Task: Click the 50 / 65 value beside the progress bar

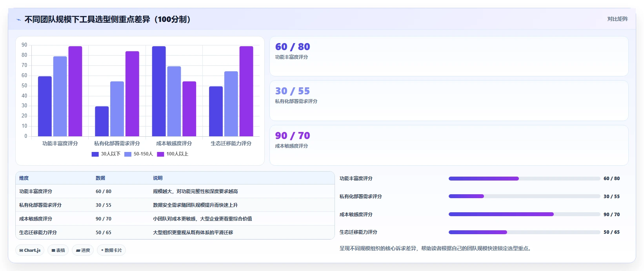Action: pyautogui.click(x=611, y=232)
